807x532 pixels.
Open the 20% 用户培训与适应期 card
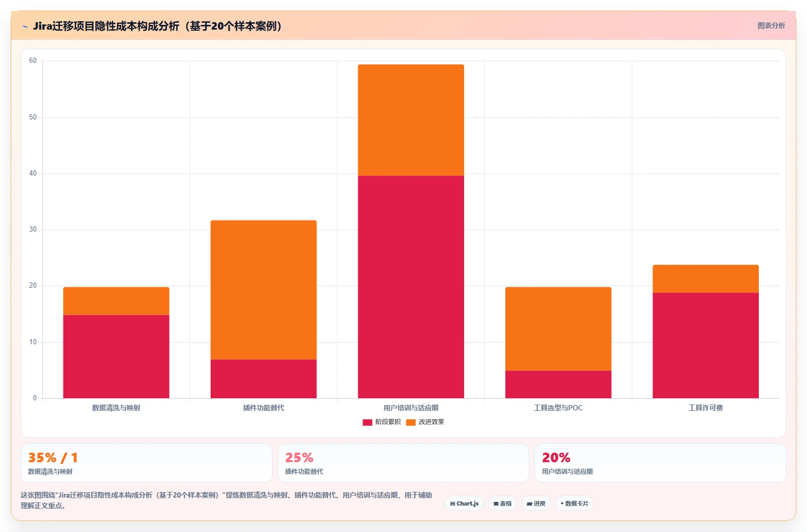point(660,463)
